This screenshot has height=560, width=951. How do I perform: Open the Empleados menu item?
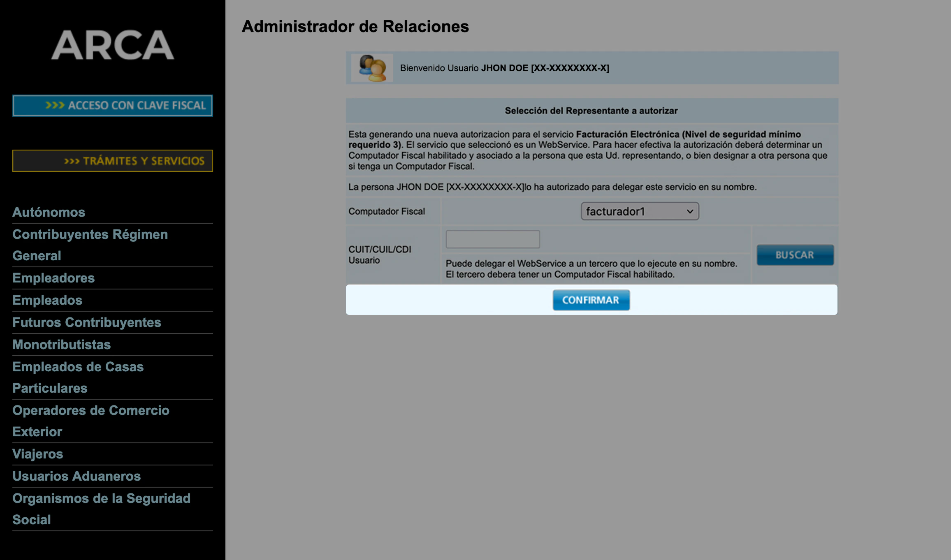(x=47, y=300)
